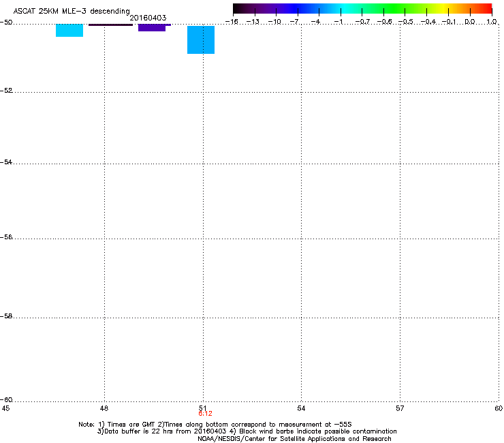Click the color bar label -16

pos(232,22)
